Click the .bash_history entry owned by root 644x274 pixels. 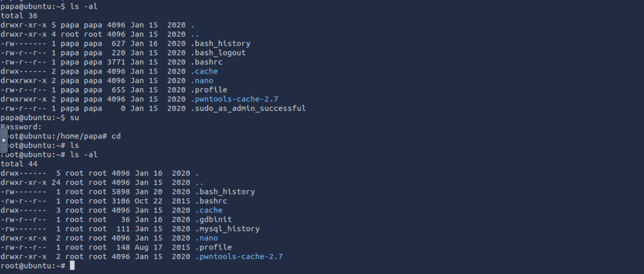click(x=225, y=192)
